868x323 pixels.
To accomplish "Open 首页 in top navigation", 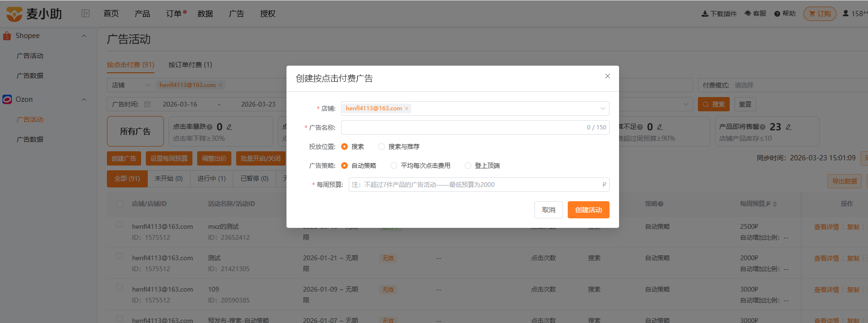I will pyautogui.click(x=111, y=14).
